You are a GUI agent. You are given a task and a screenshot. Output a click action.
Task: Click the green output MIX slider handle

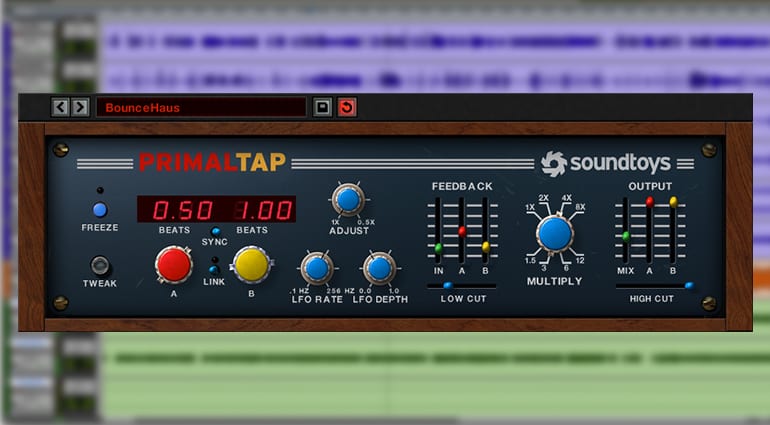click(x=626, y=237)
